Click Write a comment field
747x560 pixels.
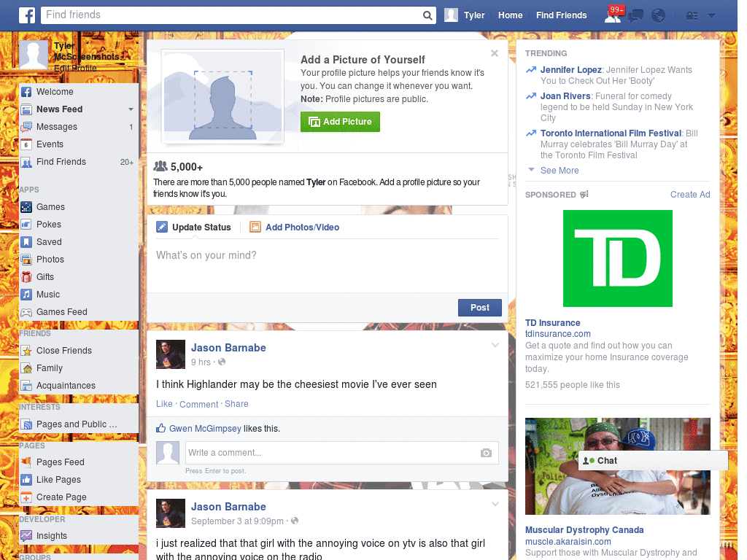tap(341, 453)
